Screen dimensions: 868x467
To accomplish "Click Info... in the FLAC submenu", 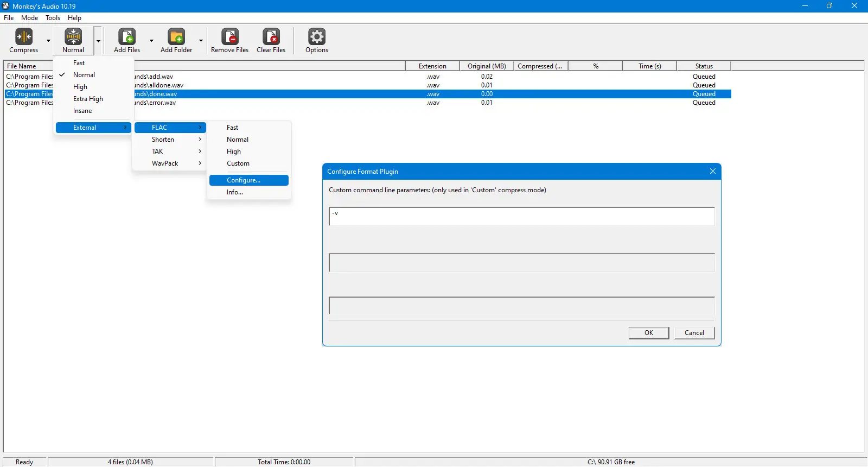I will pyautogui.click(x=249, y=192).
